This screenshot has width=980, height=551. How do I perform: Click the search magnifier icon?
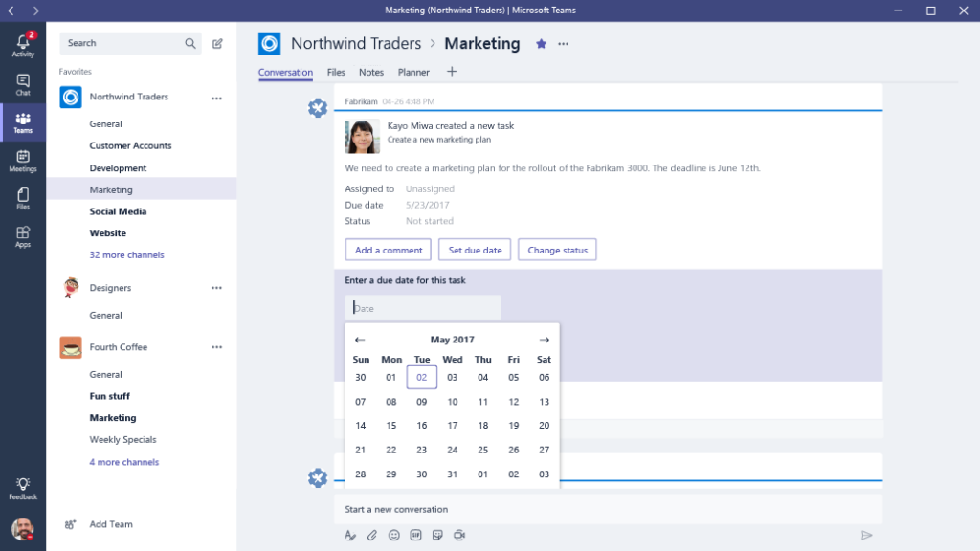point(190,43)
